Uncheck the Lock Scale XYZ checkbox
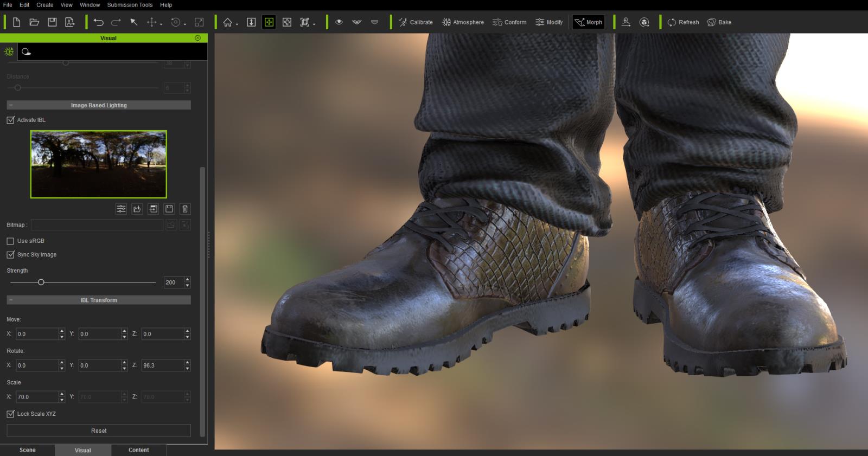The width and height of the screenshot is (868, 456). 10,414
